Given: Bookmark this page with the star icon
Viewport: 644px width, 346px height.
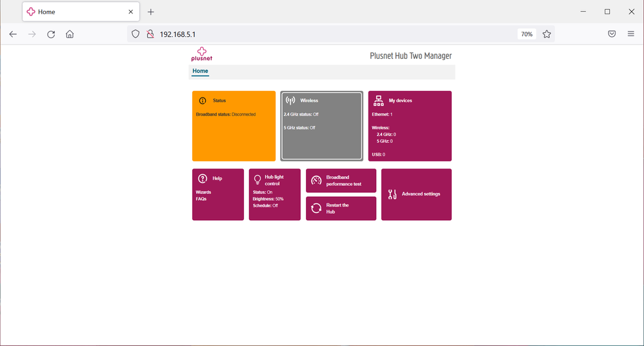Looking at the screenshot, I should click(547, 34).
